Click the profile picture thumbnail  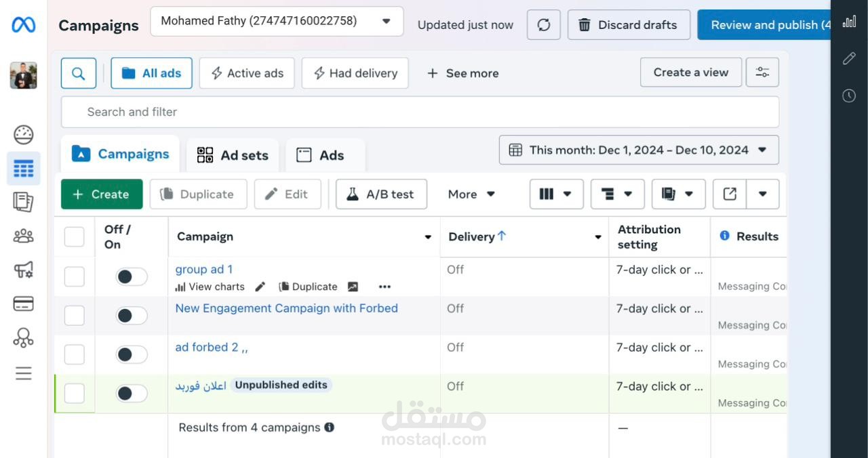24,75
